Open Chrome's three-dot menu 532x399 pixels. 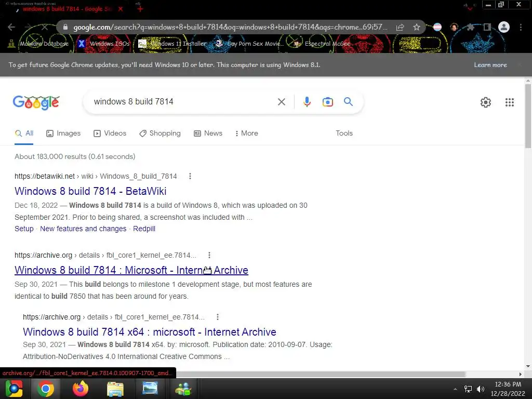(x=521, y=27)
